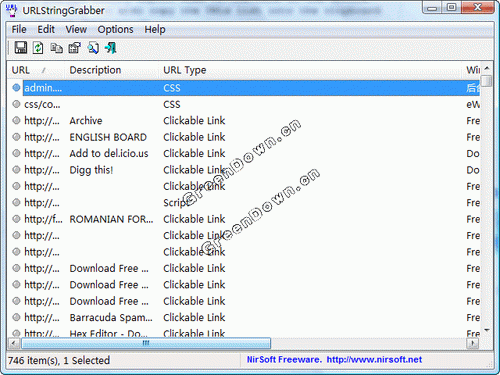Click the vertical scrollbar thumb
Screen dimensions: 500x375
coord(487,81)
